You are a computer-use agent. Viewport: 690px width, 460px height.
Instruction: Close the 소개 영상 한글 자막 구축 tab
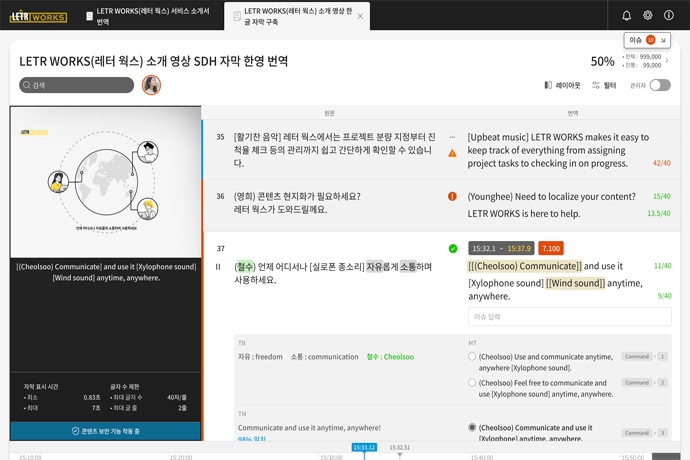click(360, 16)
